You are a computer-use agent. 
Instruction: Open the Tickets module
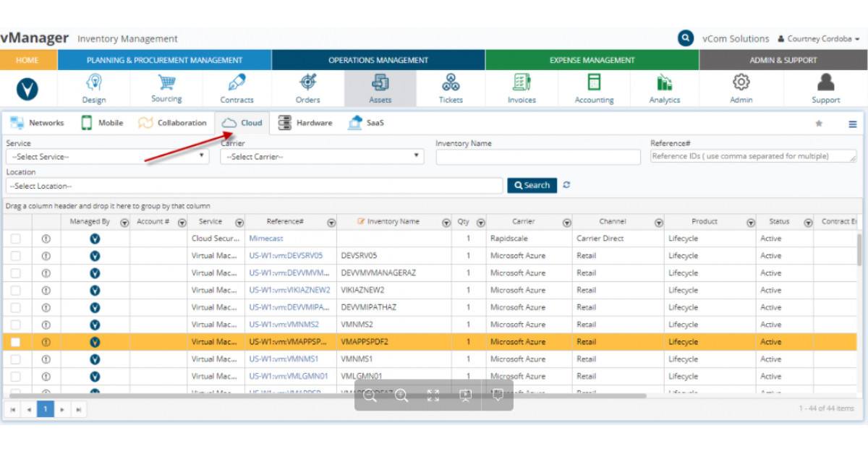[x=451, y=87]
